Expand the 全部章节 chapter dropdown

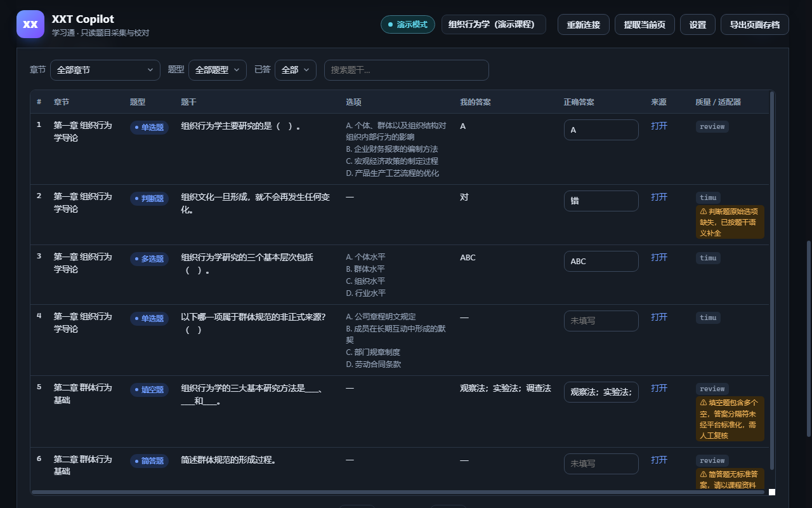pos(105,70)
